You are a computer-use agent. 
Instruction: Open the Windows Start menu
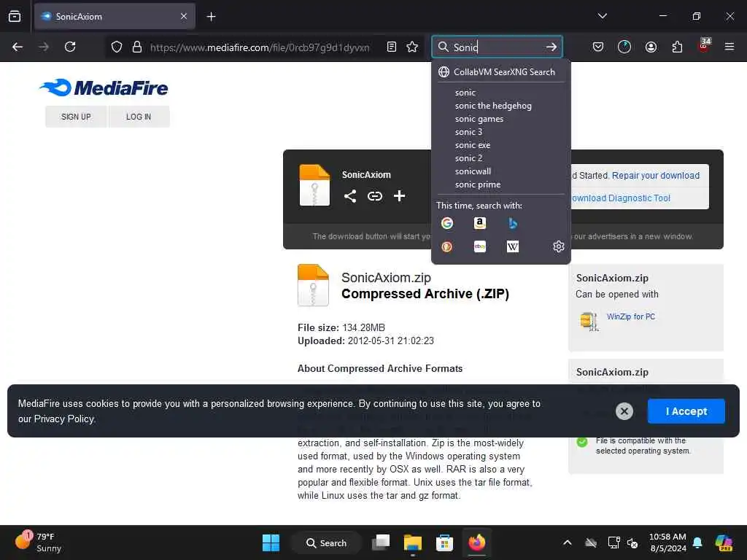pos(271,542)
